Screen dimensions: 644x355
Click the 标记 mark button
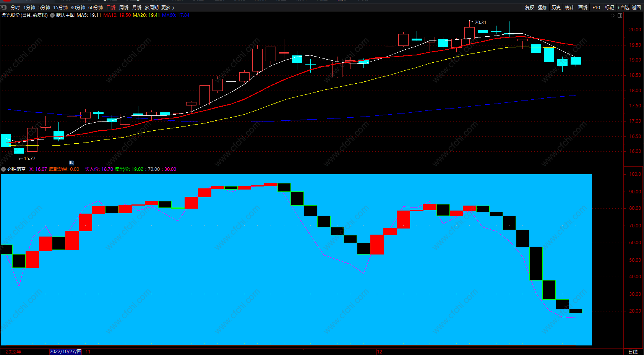[610, 8]
